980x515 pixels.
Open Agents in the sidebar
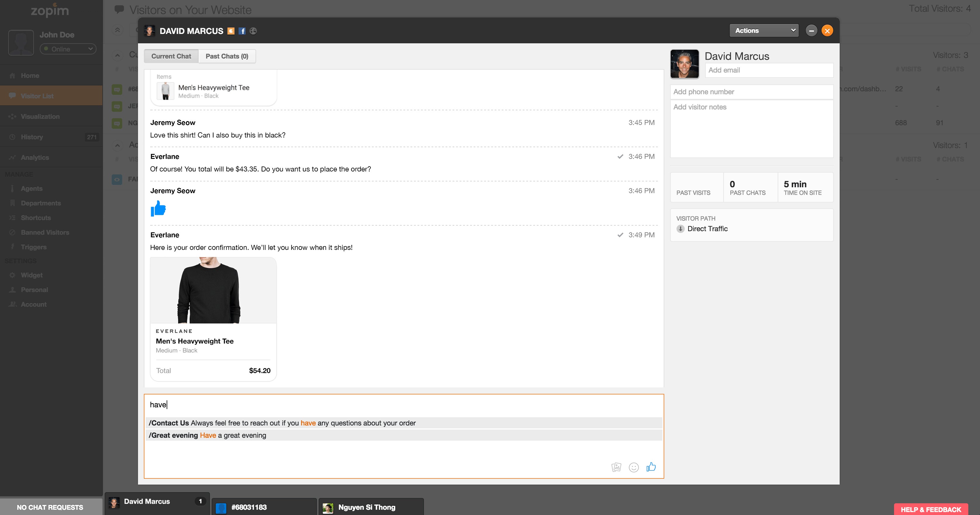(32, 188)
